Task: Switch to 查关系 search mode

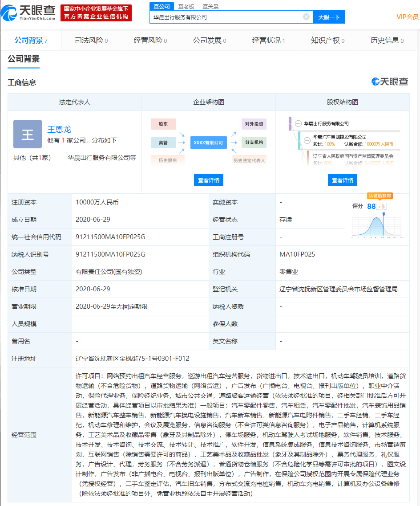Action: (209, 6)
